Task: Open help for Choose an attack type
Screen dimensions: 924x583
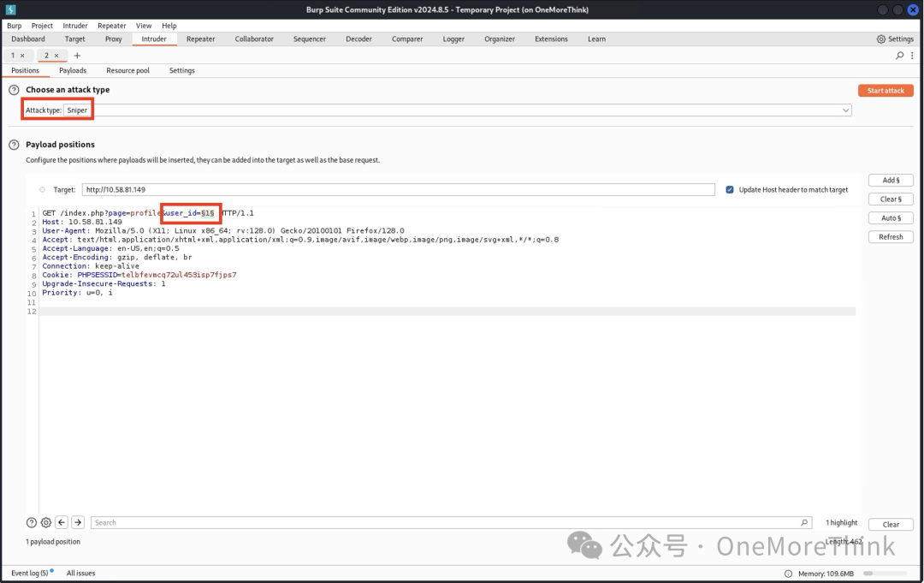Action: [x=14, y=90]
